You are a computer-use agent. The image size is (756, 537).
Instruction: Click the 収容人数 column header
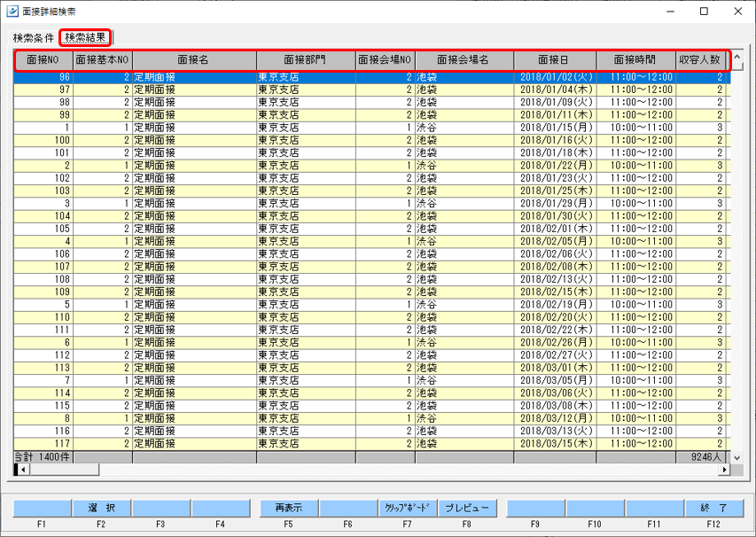click(x=700, y=59)
